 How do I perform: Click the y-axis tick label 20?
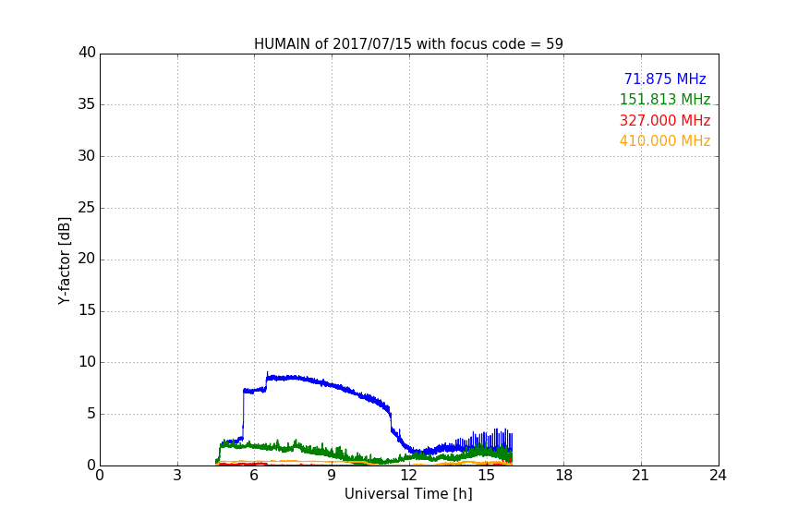[87, 259]
